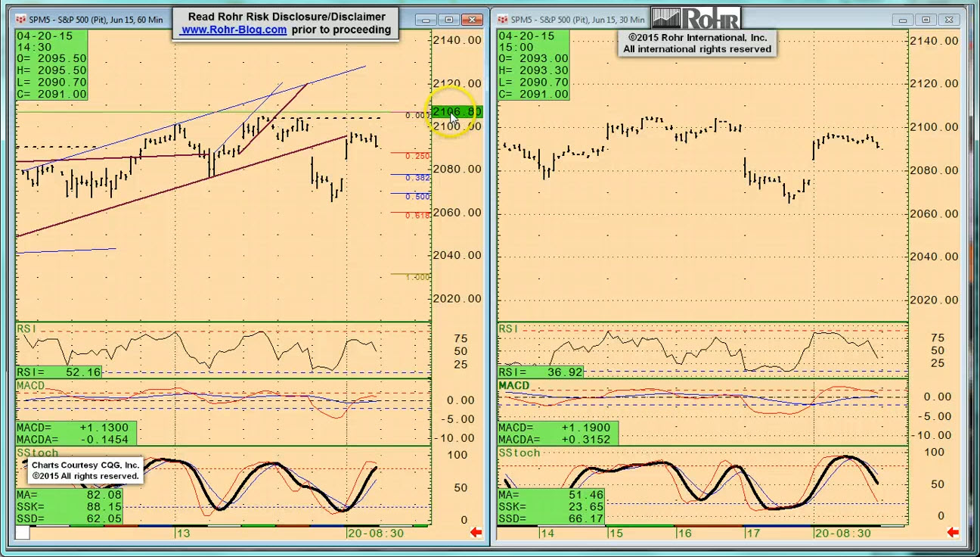The height and width of the screenshot is (557, 980).
Task: Click the SPM5 60 Min window icon
Action: (x=21, y=20)
